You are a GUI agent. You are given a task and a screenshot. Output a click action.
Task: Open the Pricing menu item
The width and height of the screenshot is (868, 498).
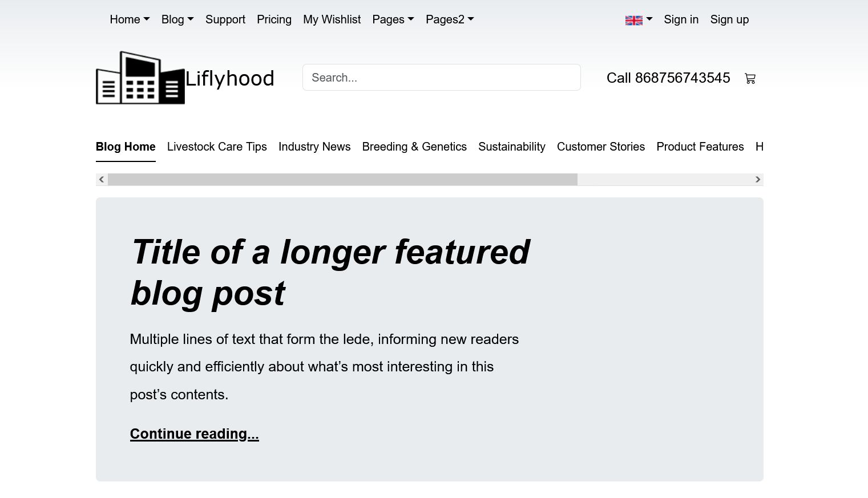(x=274, y=19)
